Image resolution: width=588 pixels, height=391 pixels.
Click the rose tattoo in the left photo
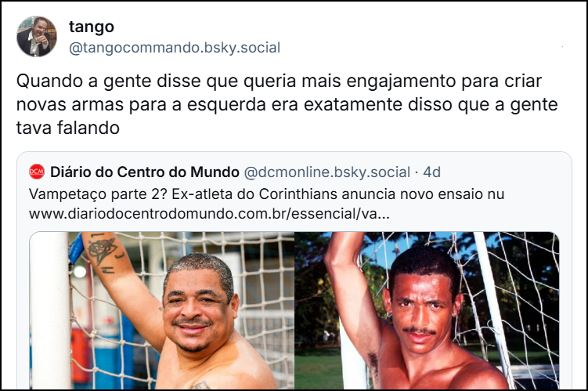click(102, 251)
